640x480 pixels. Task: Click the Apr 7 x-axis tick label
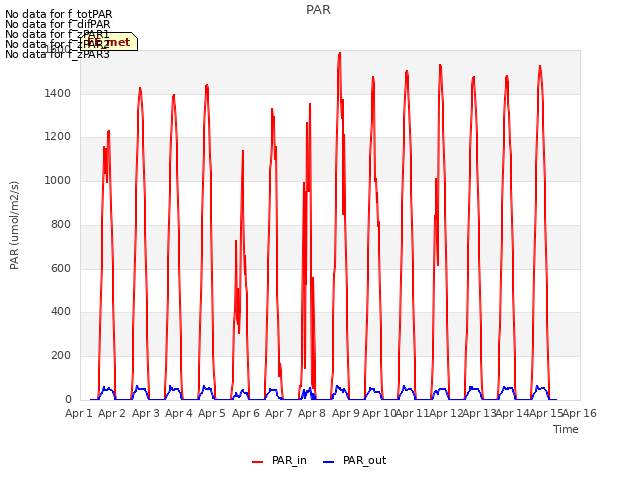coord(279,413)
